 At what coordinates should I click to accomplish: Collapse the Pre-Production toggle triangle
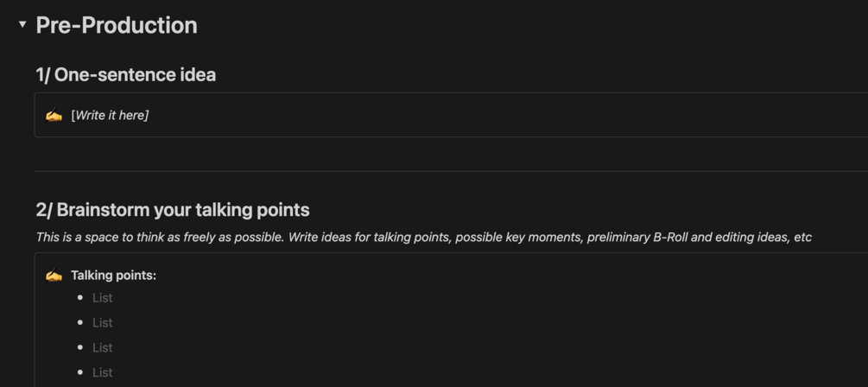(x=22, y=25)
